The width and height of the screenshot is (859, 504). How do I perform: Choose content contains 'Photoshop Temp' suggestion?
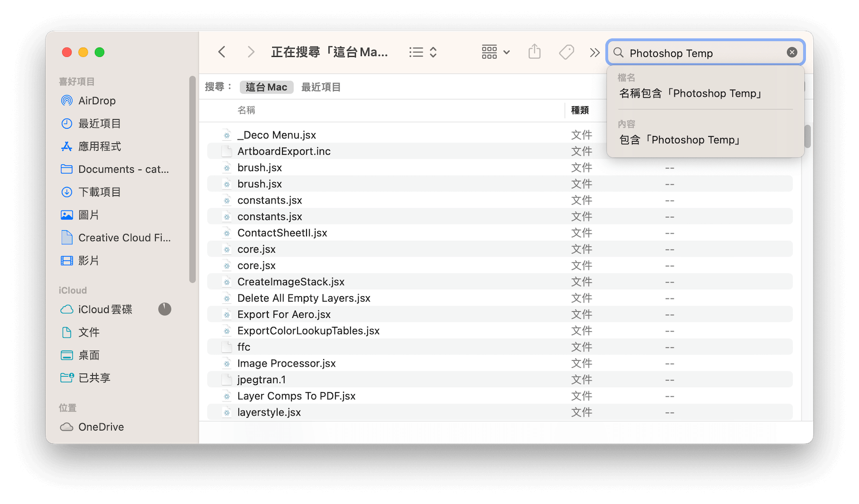click(x=680, y=140)
